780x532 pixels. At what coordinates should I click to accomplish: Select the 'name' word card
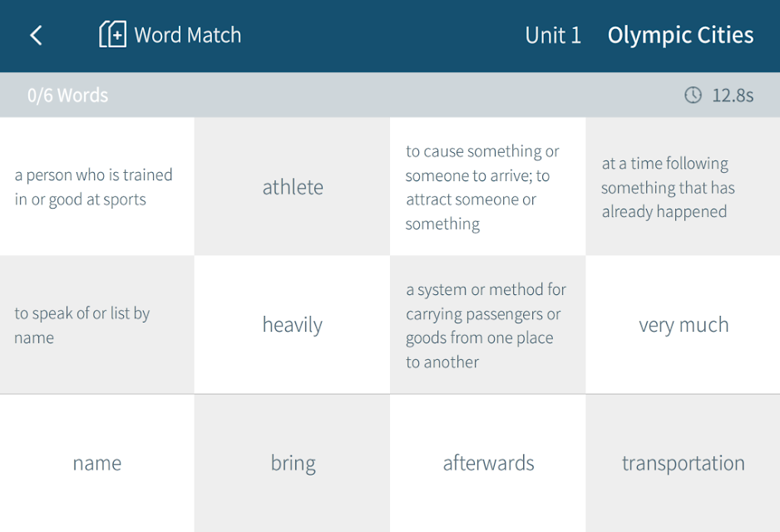tap(97, 463)
